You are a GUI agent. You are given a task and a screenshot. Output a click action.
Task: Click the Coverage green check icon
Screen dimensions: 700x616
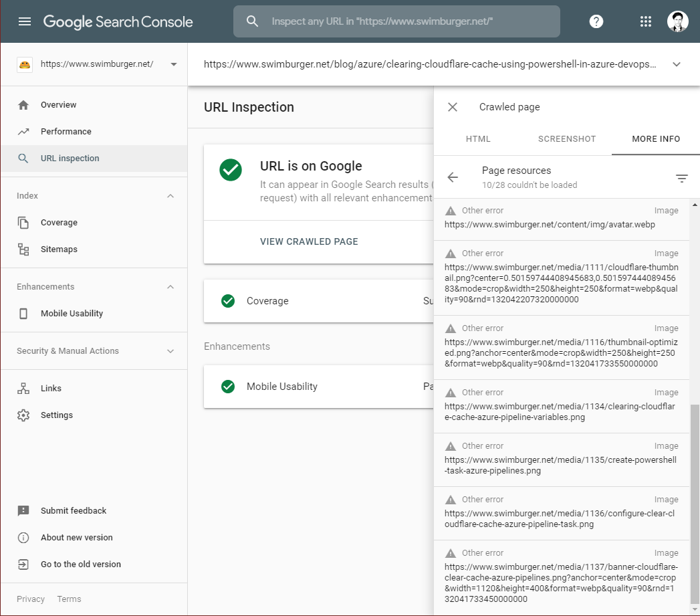point(228,301)
